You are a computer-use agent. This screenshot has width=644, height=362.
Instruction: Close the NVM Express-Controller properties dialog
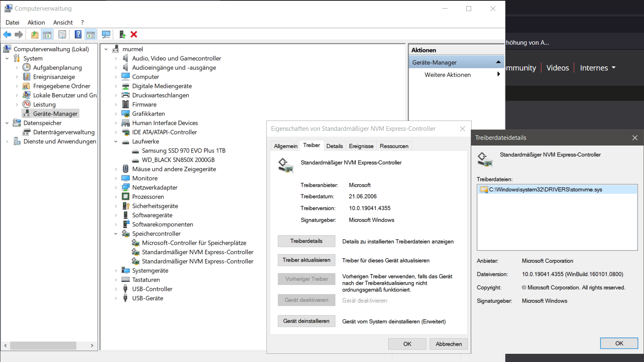coord(463,129)
